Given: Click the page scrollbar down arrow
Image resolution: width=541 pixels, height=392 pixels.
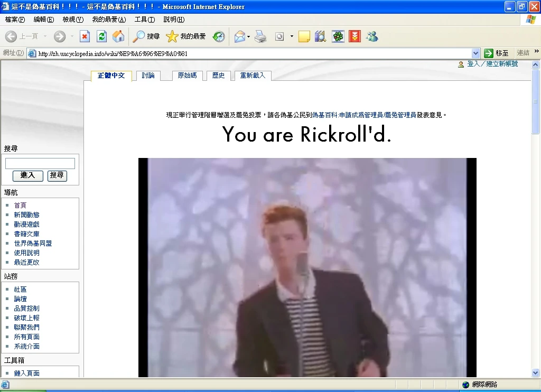Looking at the screenshot, I should pos(536,372).
